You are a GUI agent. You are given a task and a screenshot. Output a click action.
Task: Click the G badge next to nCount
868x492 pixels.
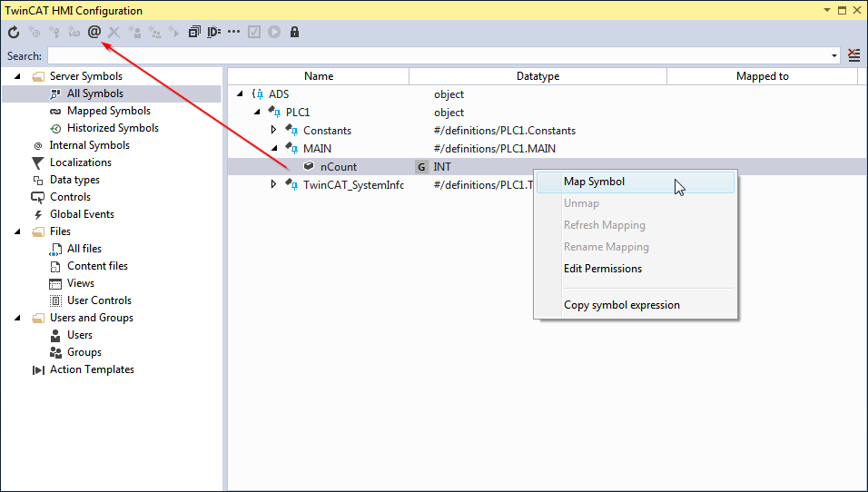421,167
